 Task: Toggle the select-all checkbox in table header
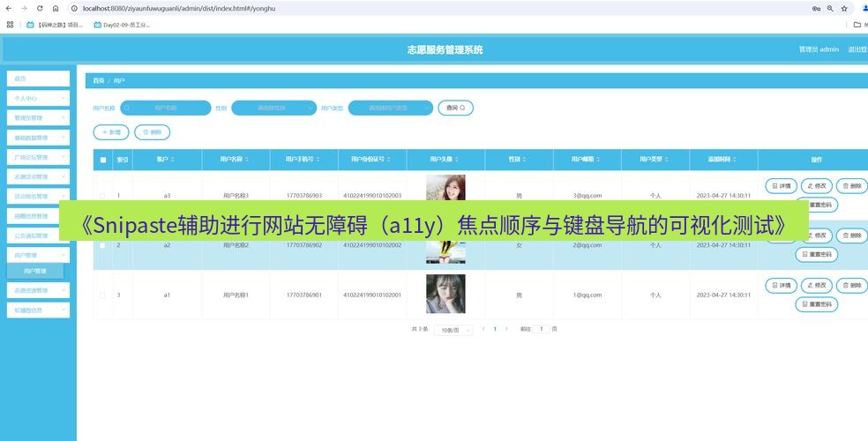coord(103,160)
